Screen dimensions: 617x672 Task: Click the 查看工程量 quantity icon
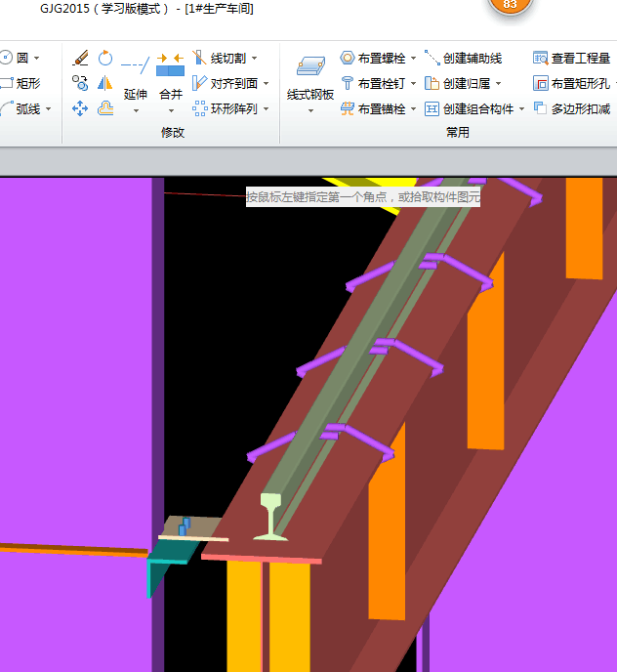click(x=541, y=58)
